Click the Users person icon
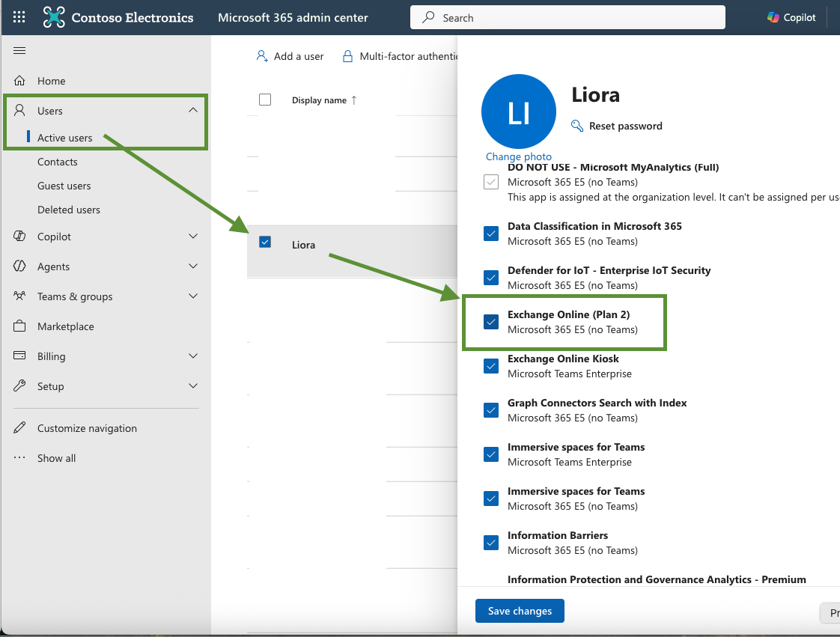Image resolution: width=840 pixels, height=637 pixels. (x=19, y=110)
